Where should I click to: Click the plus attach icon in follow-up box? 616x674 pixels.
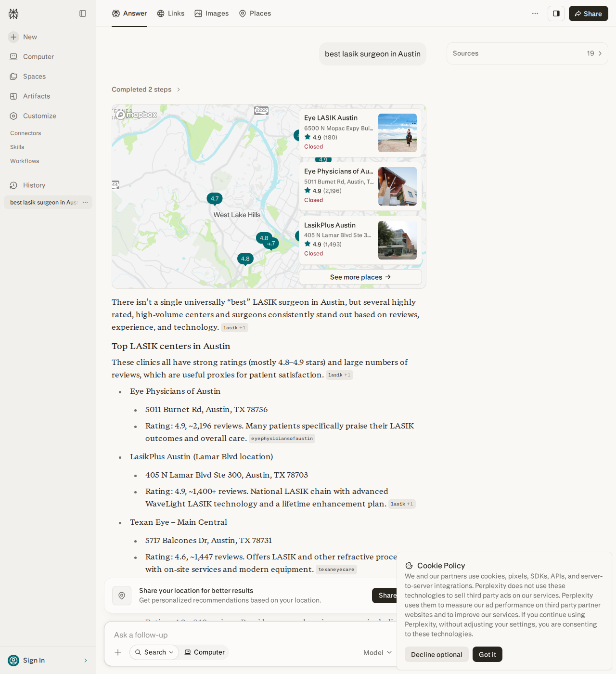tap(118, 652)
